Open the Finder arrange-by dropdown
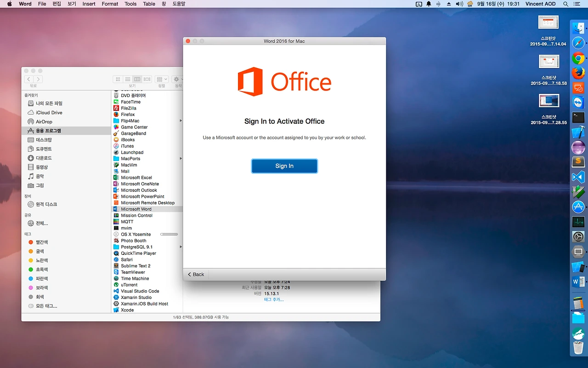This screenshot has height=368, width=588. pyautogui.click(x=162, y=79)
